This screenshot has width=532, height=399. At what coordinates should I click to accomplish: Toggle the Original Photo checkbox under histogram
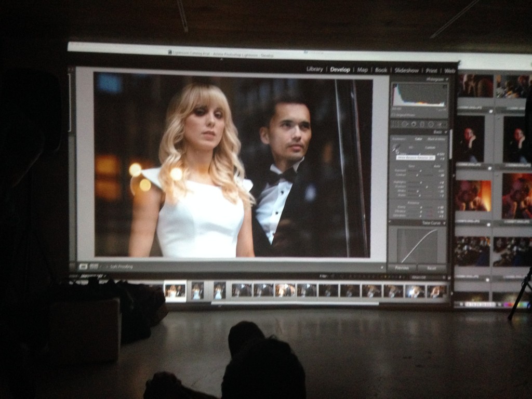pos(393,114)
